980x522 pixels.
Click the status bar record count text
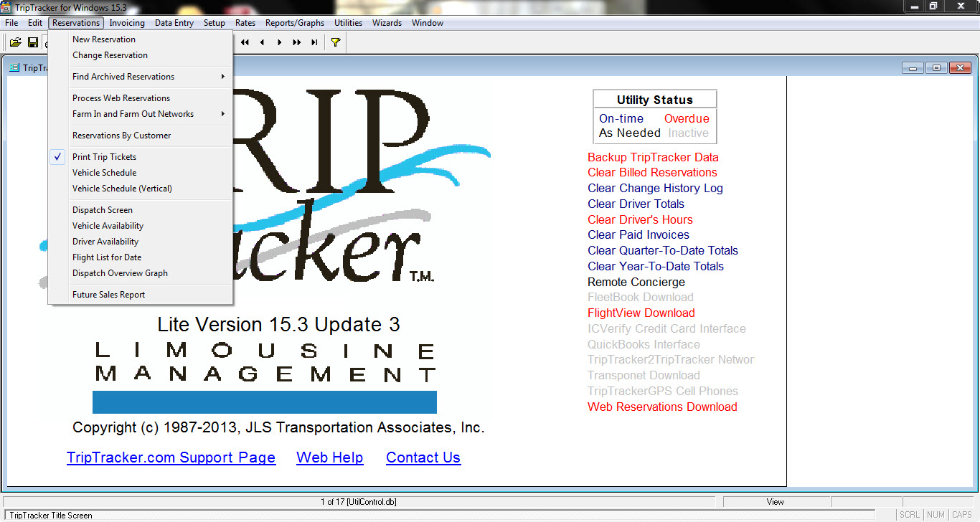358,502
